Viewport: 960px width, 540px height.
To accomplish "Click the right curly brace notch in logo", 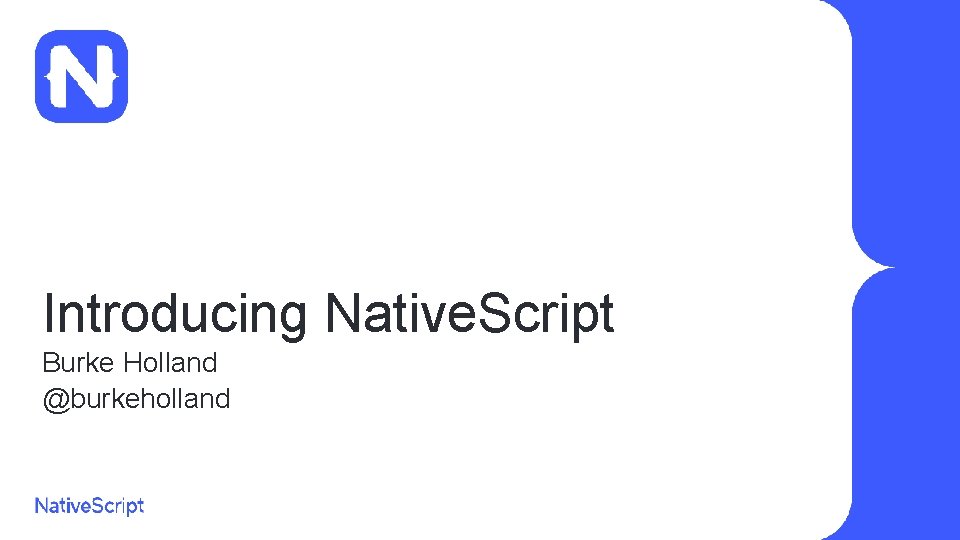I will click(116, 77).
